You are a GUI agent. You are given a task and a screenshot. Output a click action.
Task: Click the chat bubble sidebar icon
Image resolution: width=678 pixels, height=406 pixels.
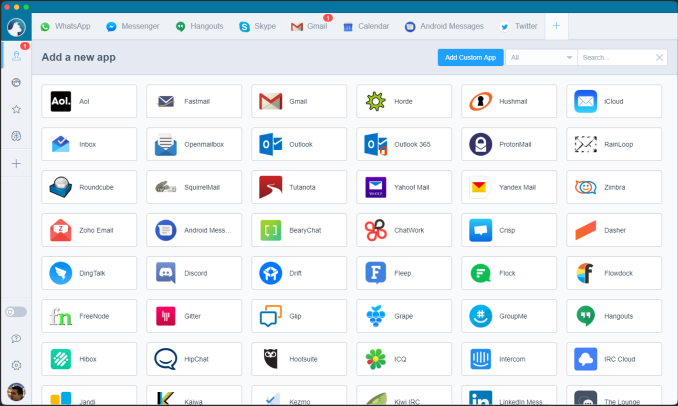tap(16, 339)
